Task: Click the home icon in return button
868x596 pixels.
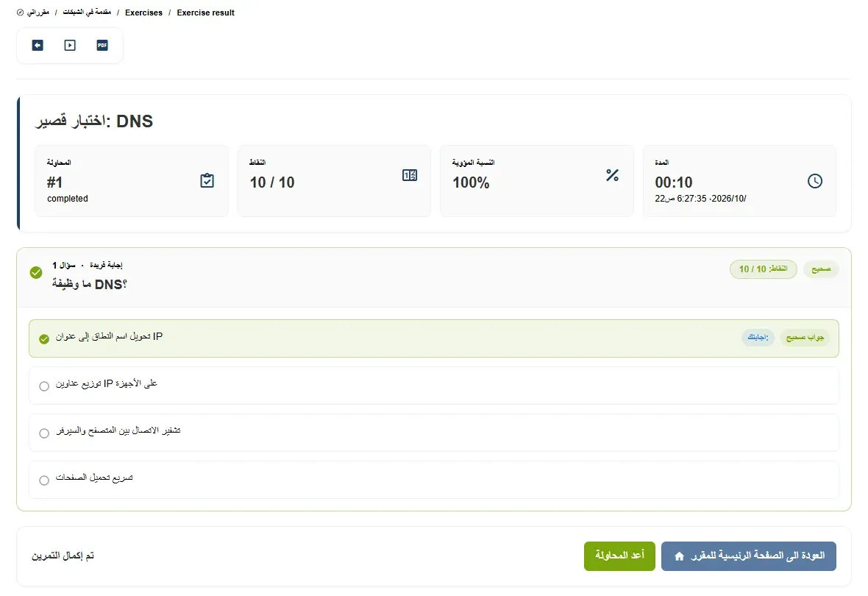Action: point(679,556)
